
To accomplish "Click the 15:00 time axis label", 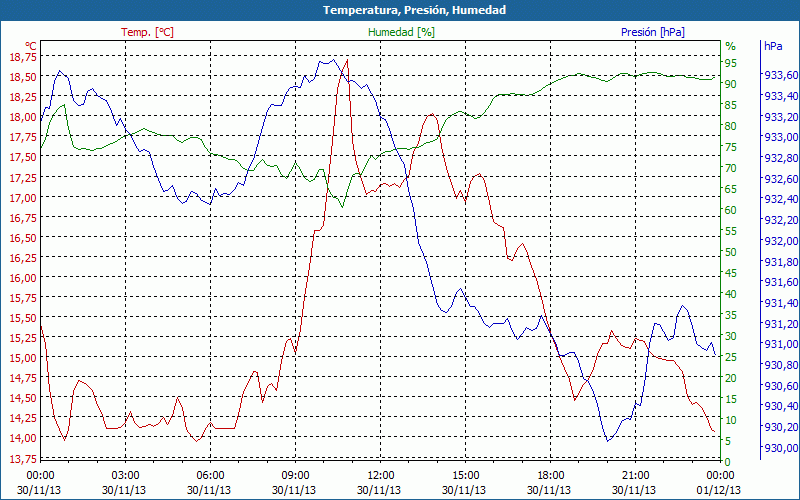I will pos(465,476).
